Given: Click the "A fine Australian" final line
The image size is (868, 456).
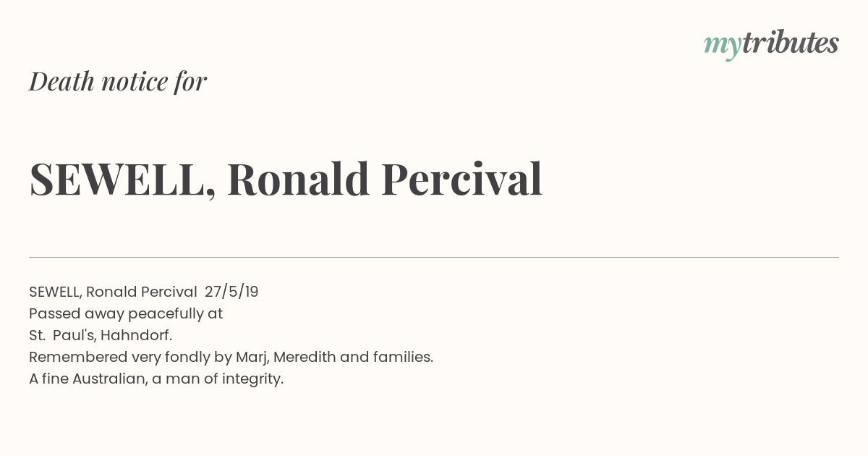Looking at the screenshot, I should point(156,379).
